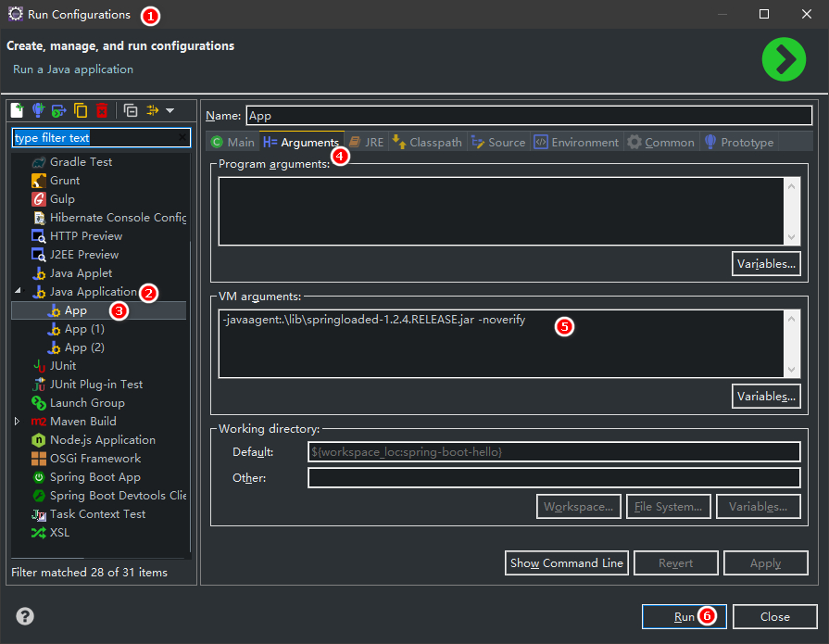
Task: Switch to the Classpath tab
Action: [427, 142]
